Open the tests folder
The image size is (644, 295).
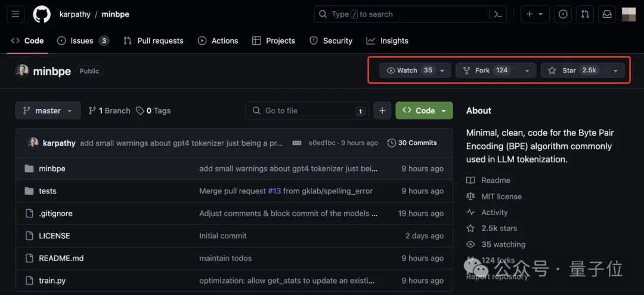[48, 191]
